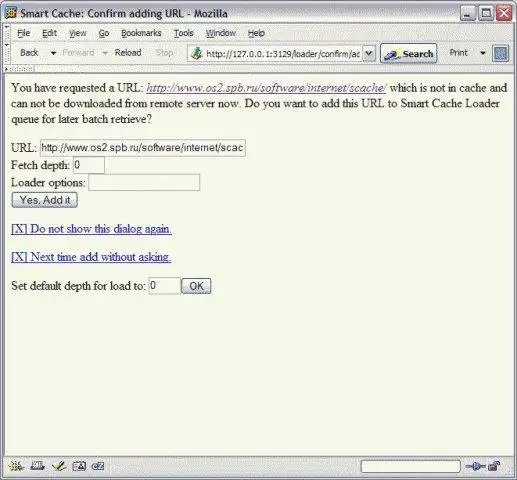Expand the Print options dropdown arrow

(482, 53)
